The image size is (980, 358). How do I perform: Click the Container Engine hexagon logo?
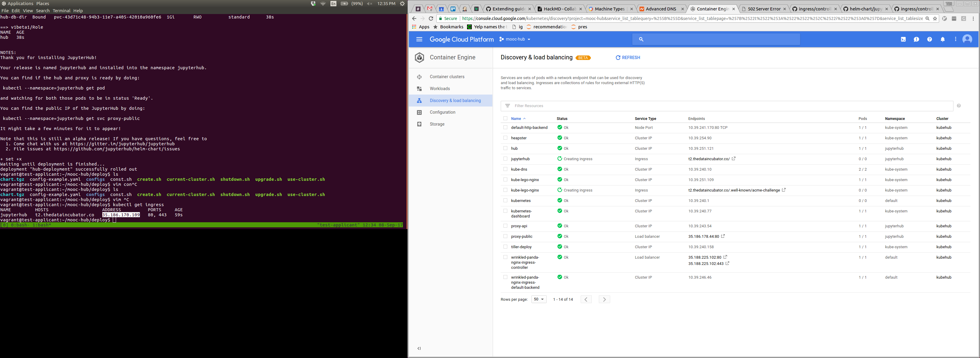click(x=419, y=58)
